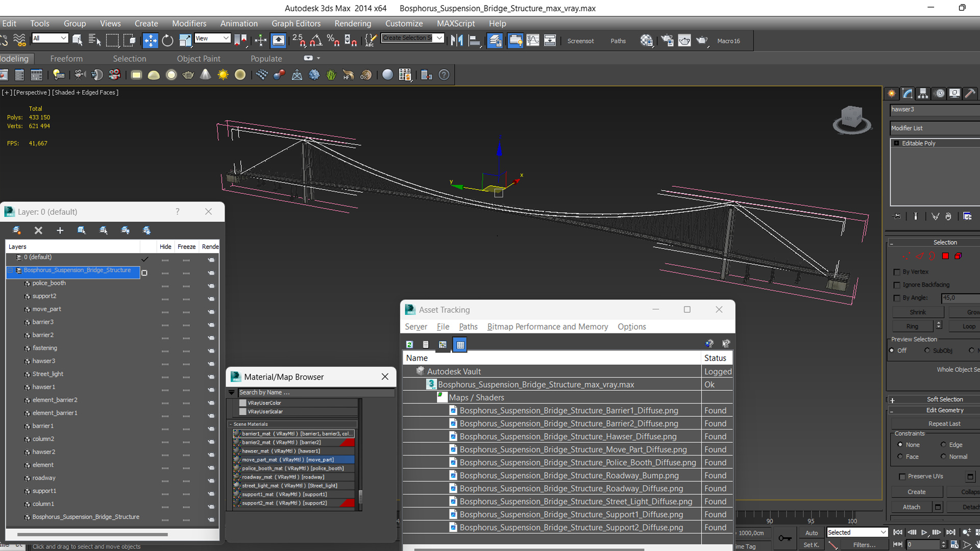Add selected objects to the layer with the plus icon

point(60,231)
